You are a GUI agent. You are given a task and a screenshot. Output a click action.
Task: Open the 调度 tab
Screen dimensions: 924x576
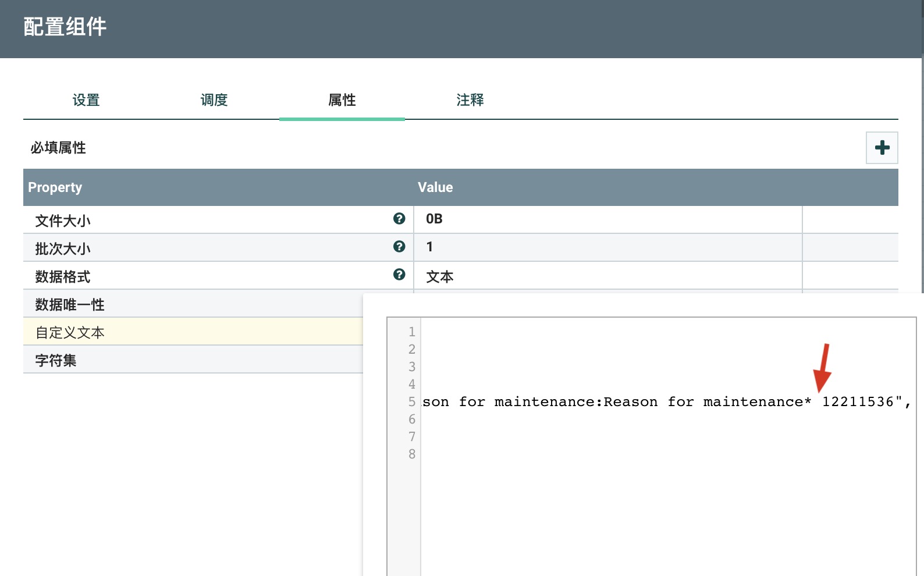point(214,100)
